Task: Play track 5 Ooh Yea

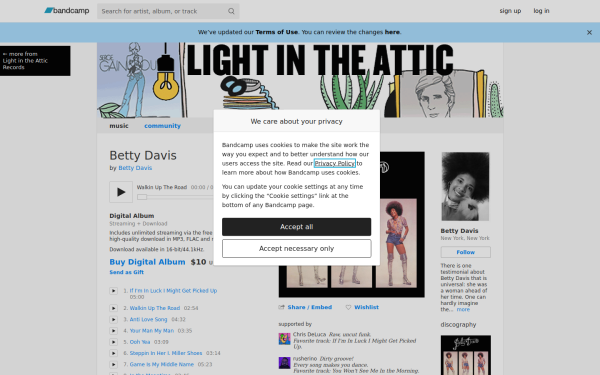Action: coord(114,342)
